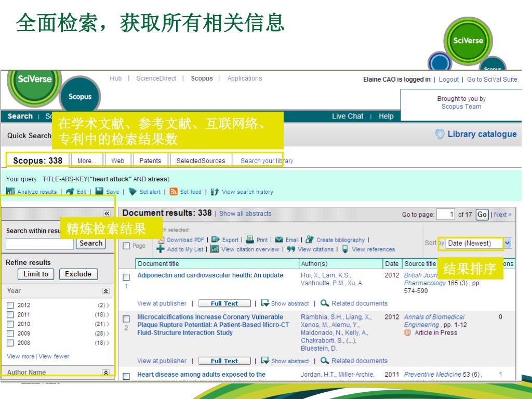Viewport: 532px width, 399px height.
Task: Click the Search within results input field
Action: [39, 244]
